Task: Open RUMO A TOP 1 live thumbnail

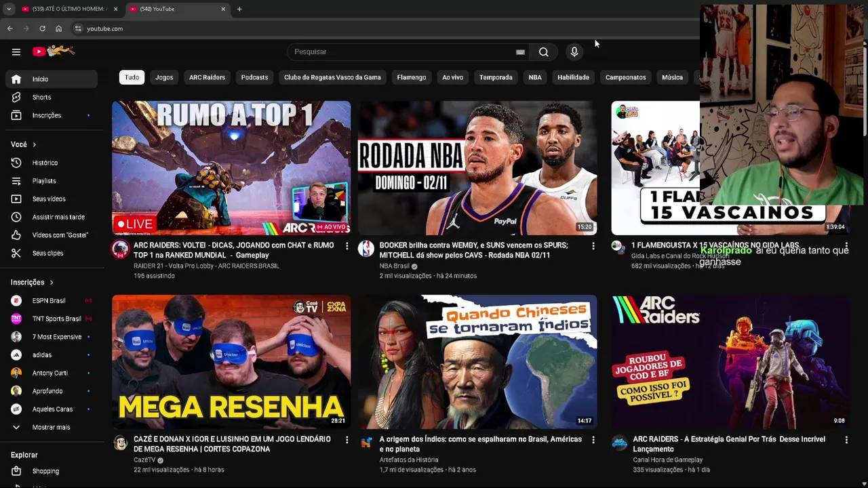Action: point(231,168)
